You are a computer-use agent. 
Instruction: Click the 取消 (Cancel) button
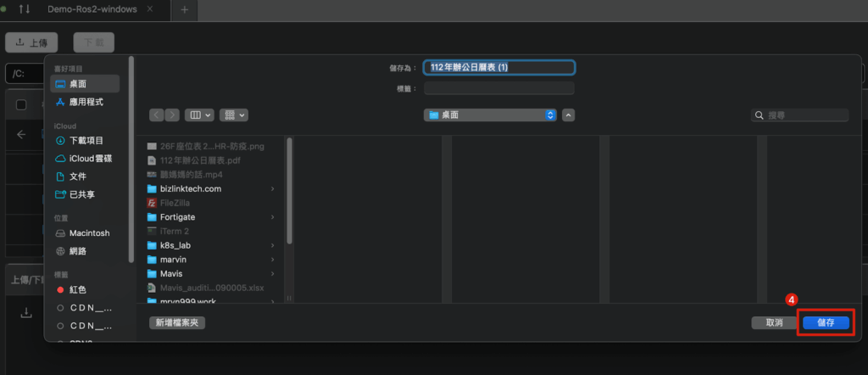click(773, 323)
